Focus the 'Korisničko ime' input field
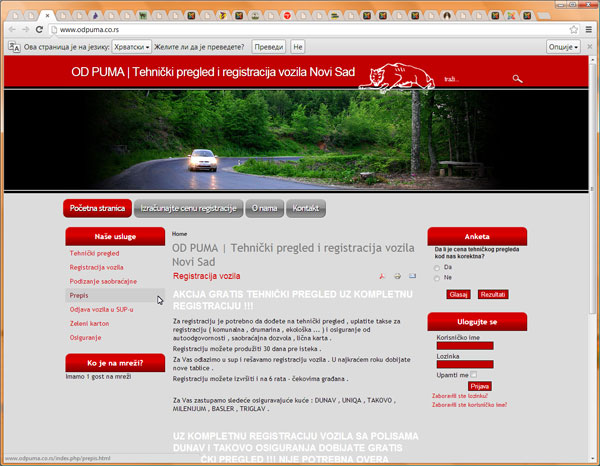Screen dimensions: 600x466 coord(465,346)
